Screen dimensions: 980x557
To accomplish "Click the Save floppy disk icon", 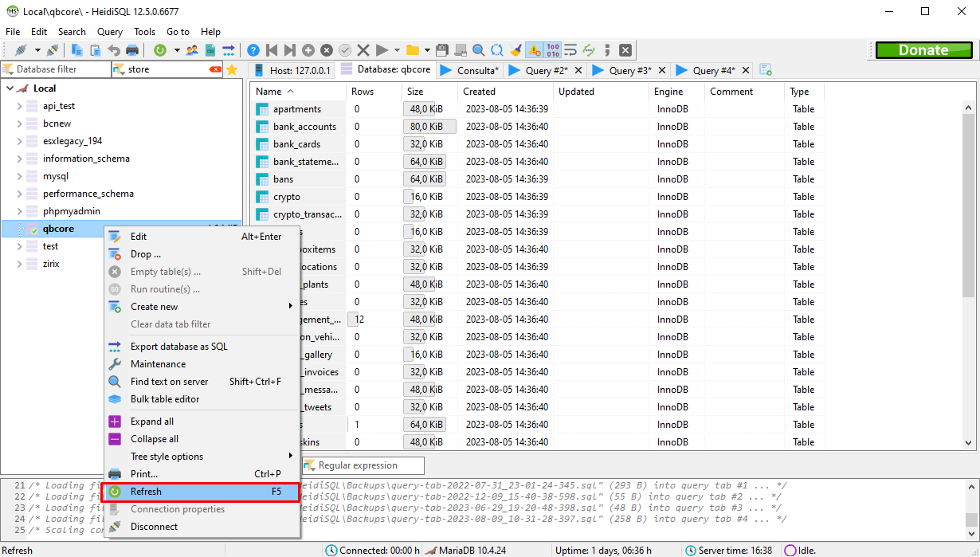I will [x=442, y=50].
